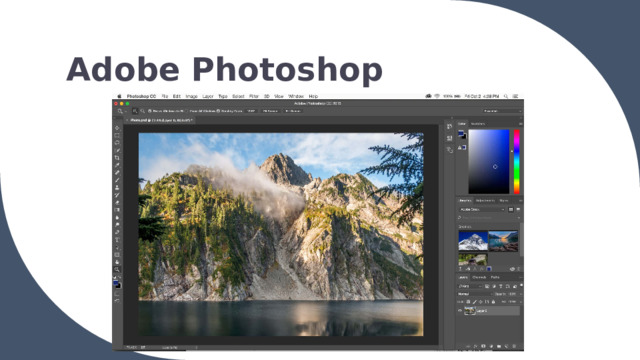640x360 pixels.
Task: Open the Image menu
Action: (x=191, y=96)
